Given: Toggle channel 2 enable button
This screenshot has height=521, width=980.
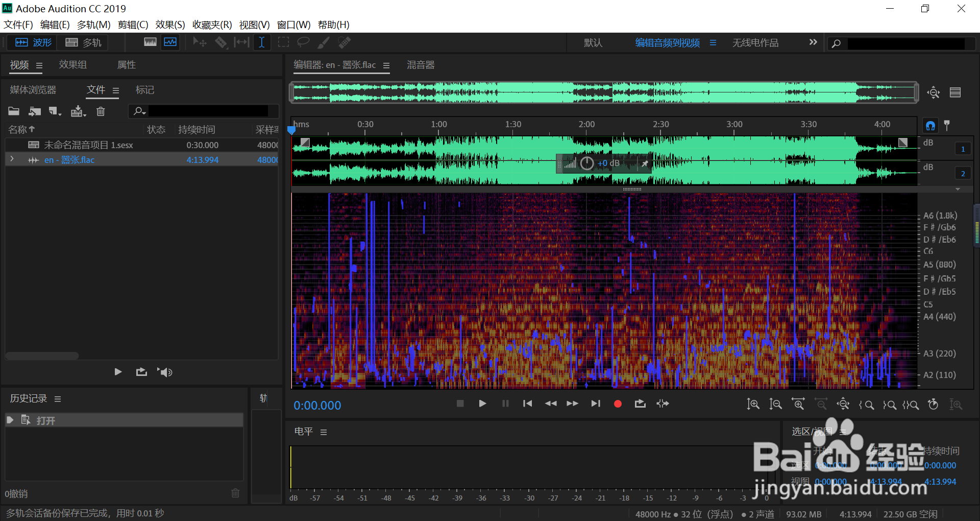Looking at the screenshot, I should tap(963, 174).
